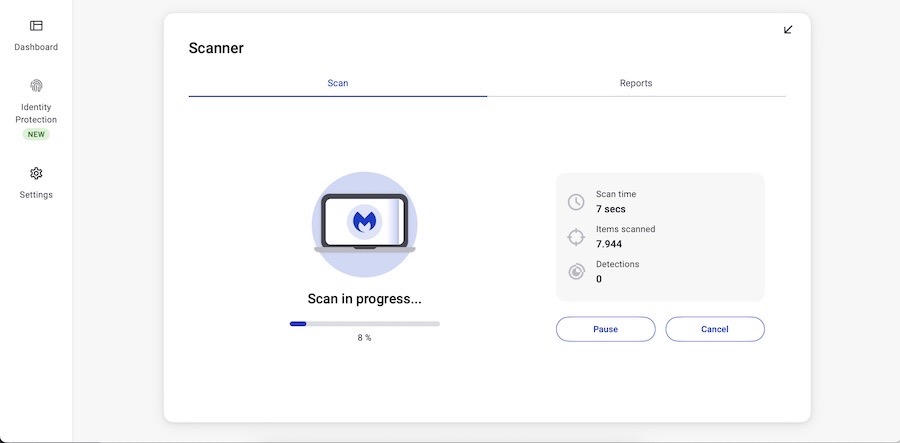Switch to the Scan tab

tap(338, 83)
